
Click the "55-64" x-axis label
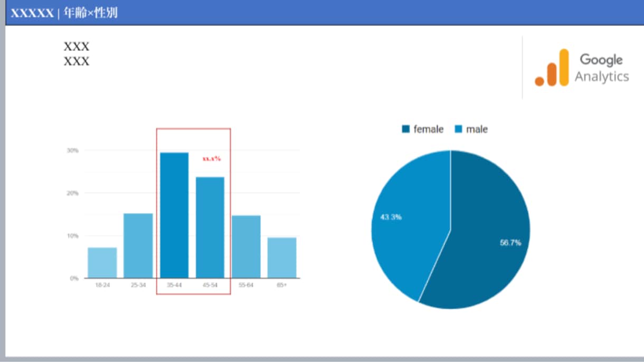pyautogui.click(x=246, y=285)
